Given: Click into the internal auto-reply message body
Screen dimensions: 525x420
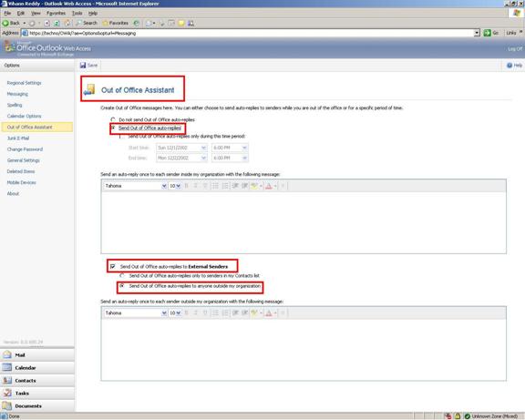Looking at the screenshot, I should pyautogui.click(x=304, y=222).
